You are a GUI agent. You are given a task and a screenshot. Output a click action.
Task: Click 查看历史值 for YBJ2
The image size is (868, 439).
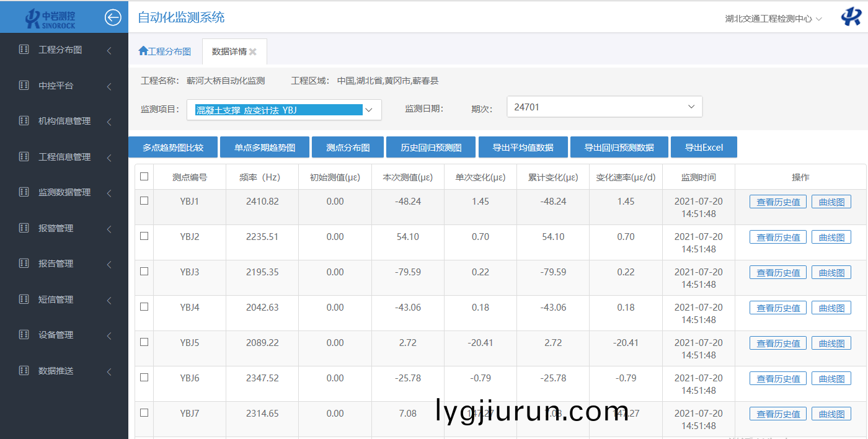point(777,237)
